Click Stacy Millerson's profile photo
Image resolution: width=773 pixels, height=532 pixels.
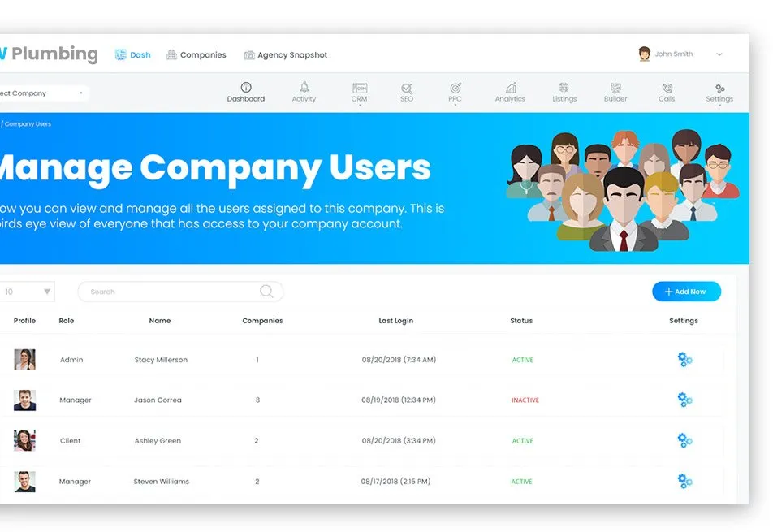[x=24, y=360]
